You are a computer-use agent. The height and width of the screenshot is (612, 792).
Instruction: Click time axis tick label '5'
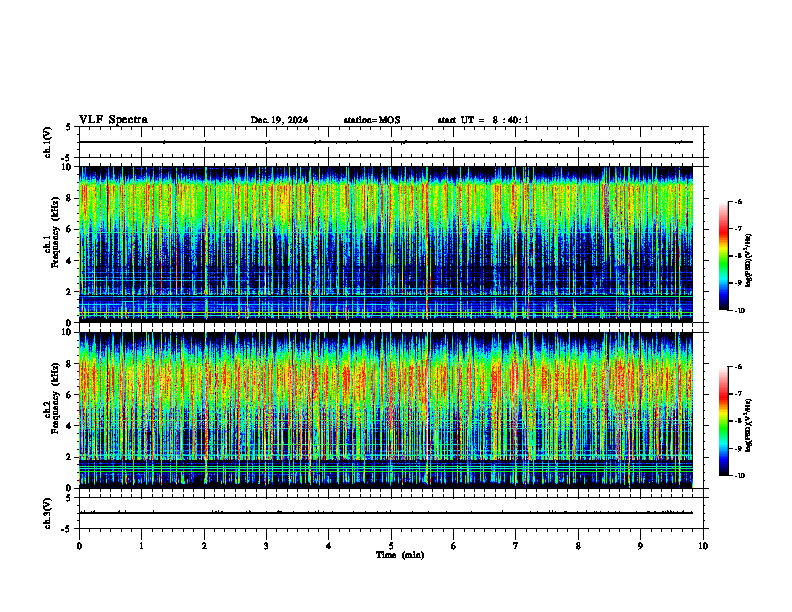pyautogui.click(x=391, y=546)
